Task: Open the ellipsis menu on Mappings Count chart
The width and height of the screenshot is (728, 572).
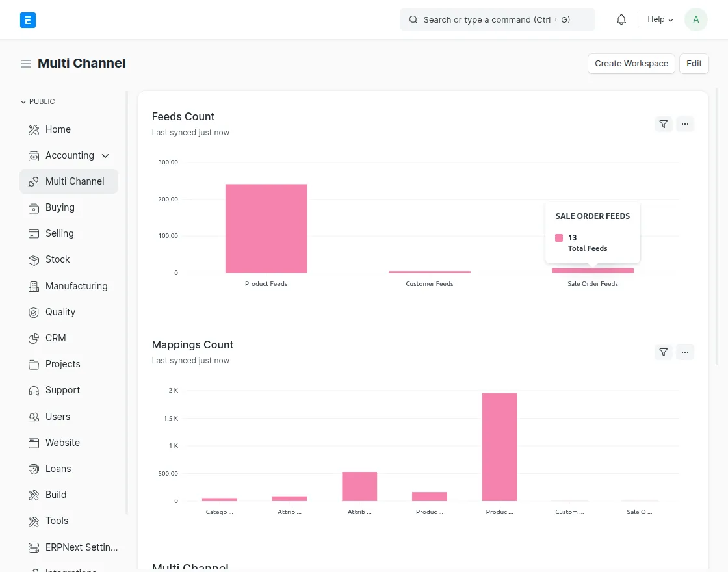Action: (685, 352)
